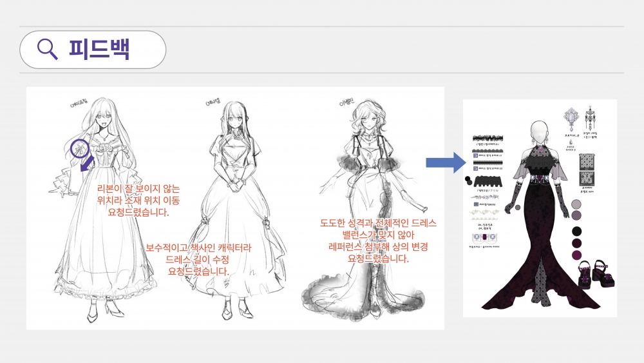Screen dimensions: 644x363
Task: Select the top change request feedback text
Action: (378, 240)
